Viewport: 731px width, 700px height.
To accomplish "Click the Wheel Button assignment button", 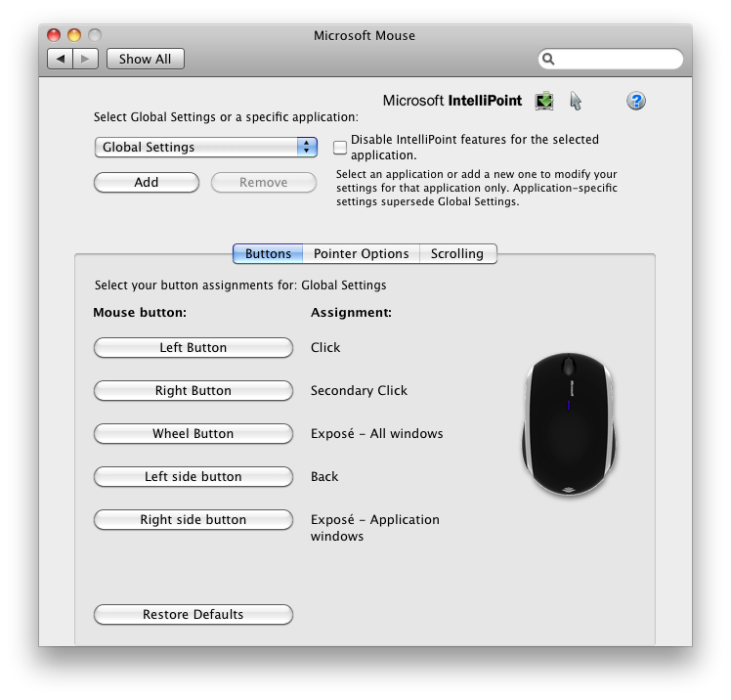I will [x=193, y=433].
